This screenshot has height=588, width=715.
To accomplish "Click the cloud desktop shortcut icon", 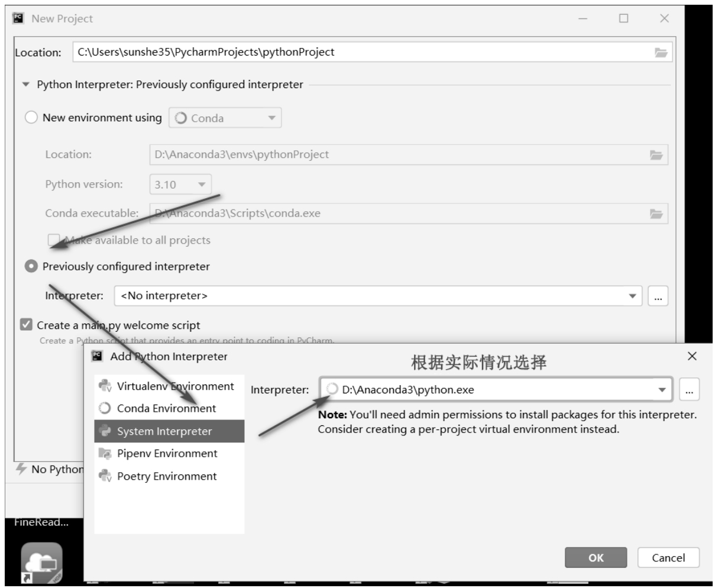I will tap(41, 563).
